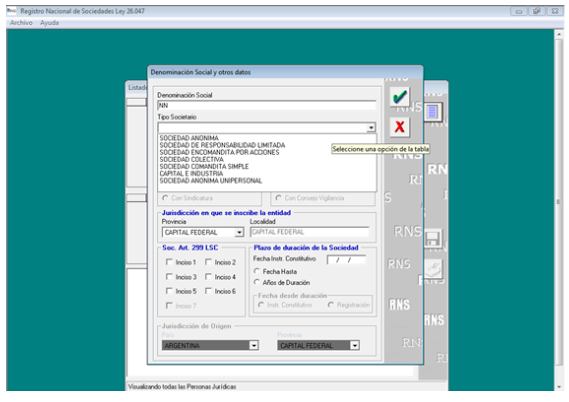Choose the Años de Duración radio option
The width and height of the screenshot is (569, 402).
(x=257, y=282)
